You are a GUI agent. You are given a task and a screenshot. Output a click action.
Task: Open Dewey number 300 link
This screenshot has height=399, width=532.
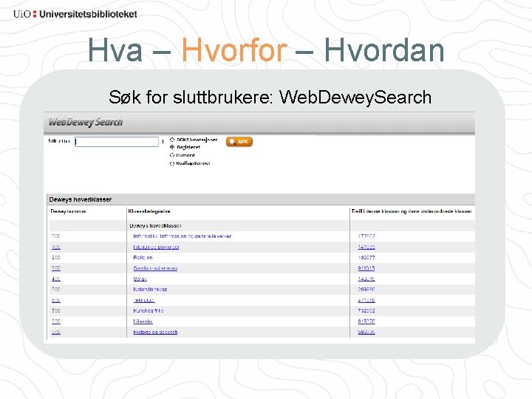[56, 268]
